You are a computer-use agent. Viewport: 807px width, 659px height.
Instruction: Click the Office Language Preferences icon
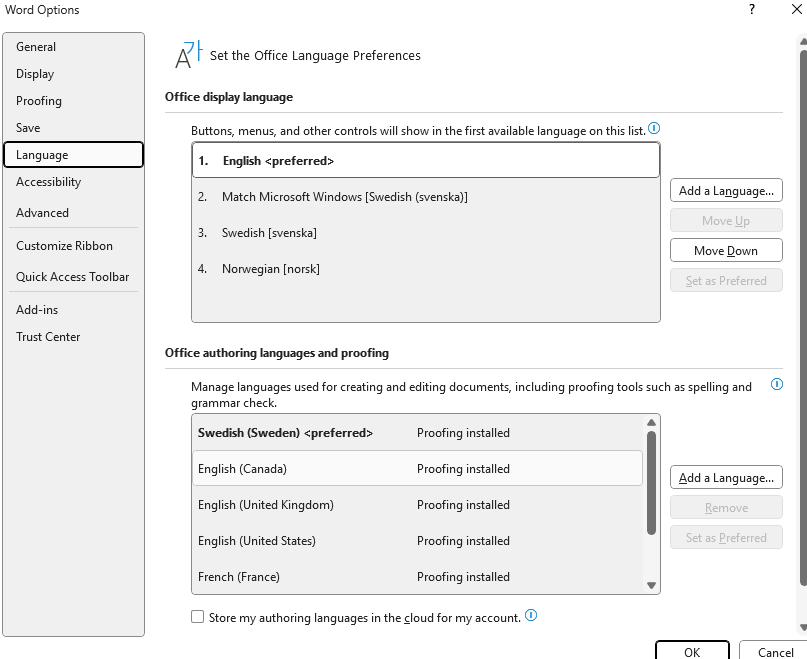click(x=189, y=55)
